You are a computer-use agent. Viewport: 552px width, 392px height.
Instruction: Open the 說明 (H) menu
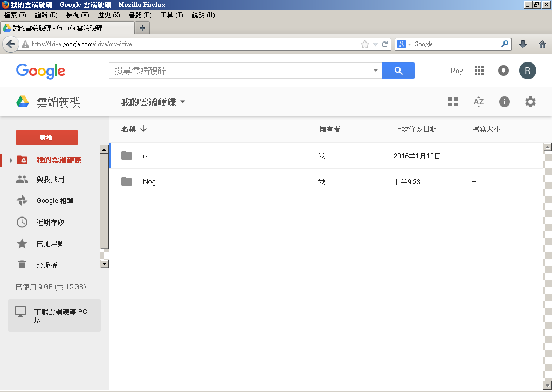(x=203, y=15)
